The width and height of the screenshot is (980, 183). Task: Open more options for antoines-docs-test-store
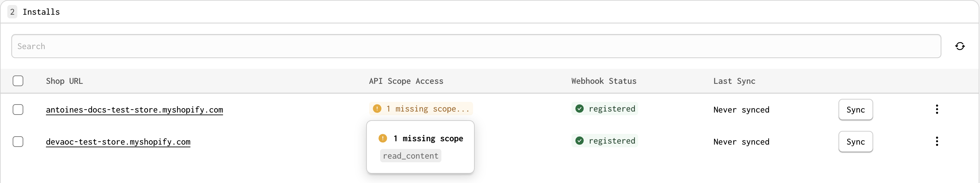[x=937, y=110]
